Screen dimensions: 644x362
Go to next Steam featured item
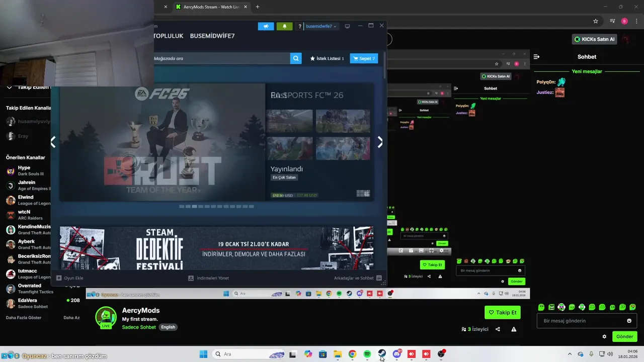coord(380,142)
